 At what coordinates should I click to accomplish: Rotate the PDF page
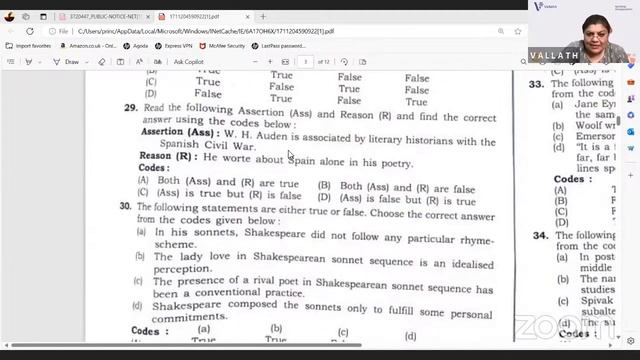click(x=344, y=62)
